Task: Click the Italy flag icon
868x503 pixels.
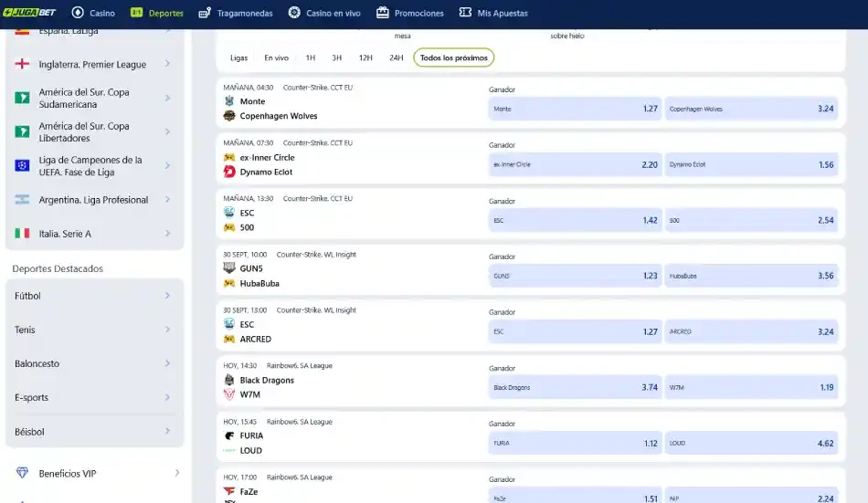Action: (x=22, y=234)
